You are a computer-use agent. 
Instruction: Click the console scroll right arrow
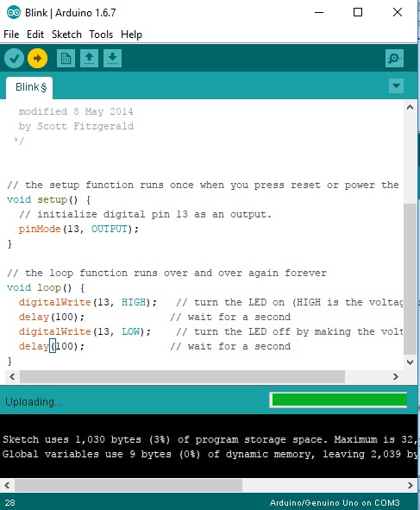411,486
